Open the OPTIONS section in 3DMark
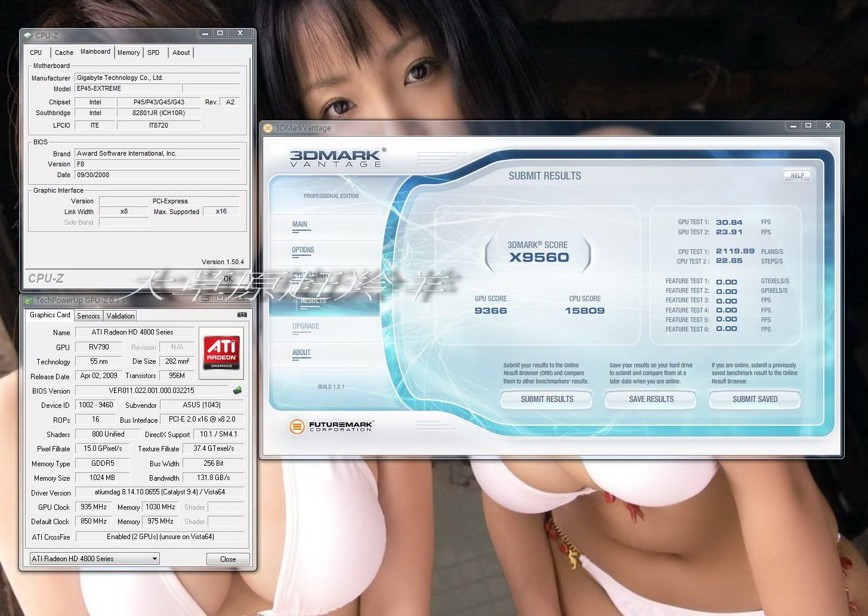 [x=303, y=250]
